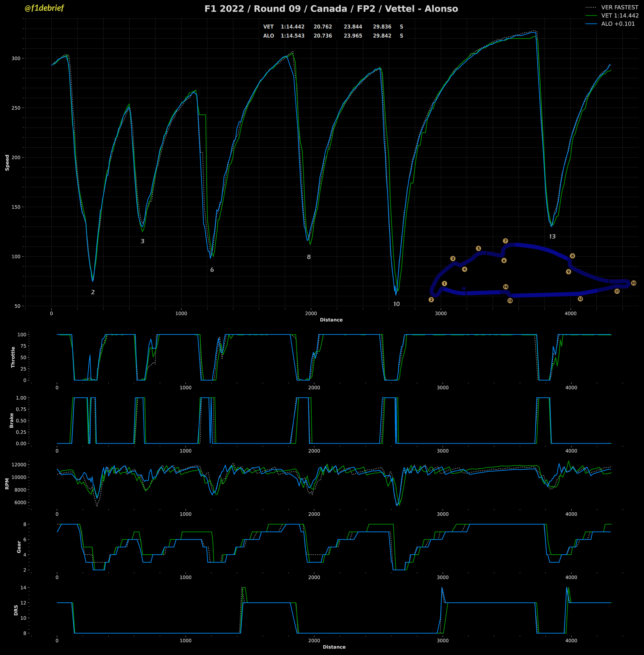Click sector time "20.762" in the VET row
The width and height of the screenshot is (644, 655).
pos(323,27)
